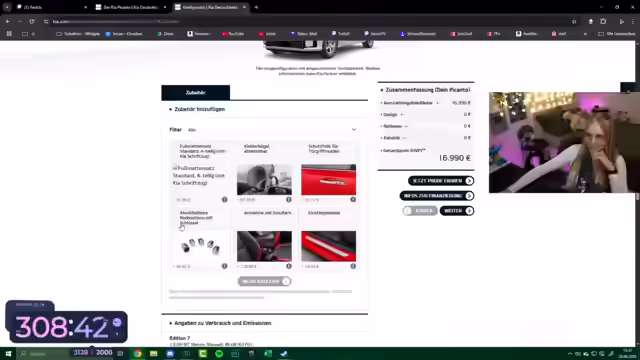Open the YouTube bookmark
The image size is (640, 360).
[233, 34]
